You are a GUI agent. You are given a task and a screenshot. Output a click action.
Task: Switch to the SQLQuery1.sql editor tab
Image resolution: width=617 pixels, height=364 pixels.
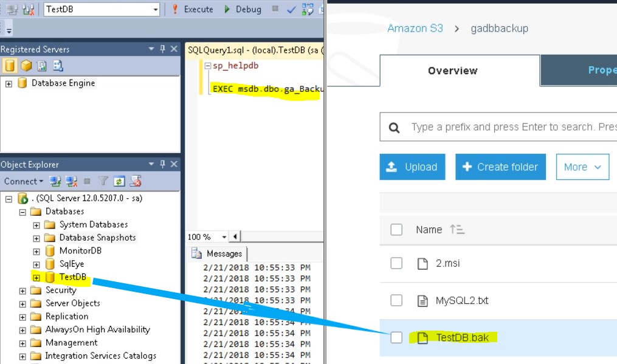255,50
